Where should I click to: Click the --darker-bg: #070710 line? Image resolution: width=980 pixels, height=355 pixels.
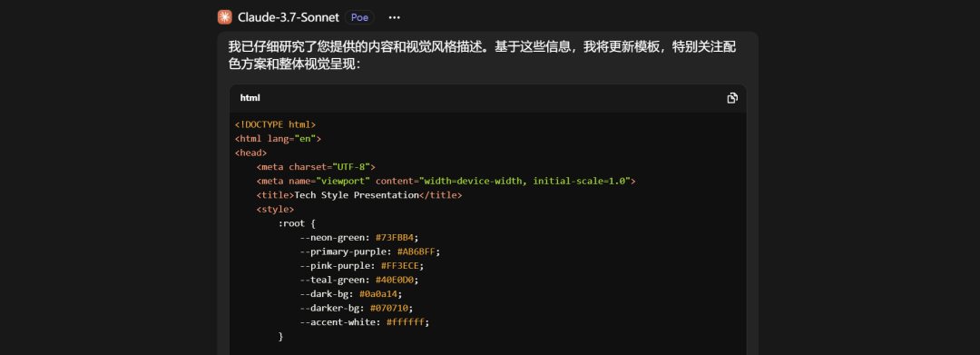pyautogui.click(x=357, y=308)
